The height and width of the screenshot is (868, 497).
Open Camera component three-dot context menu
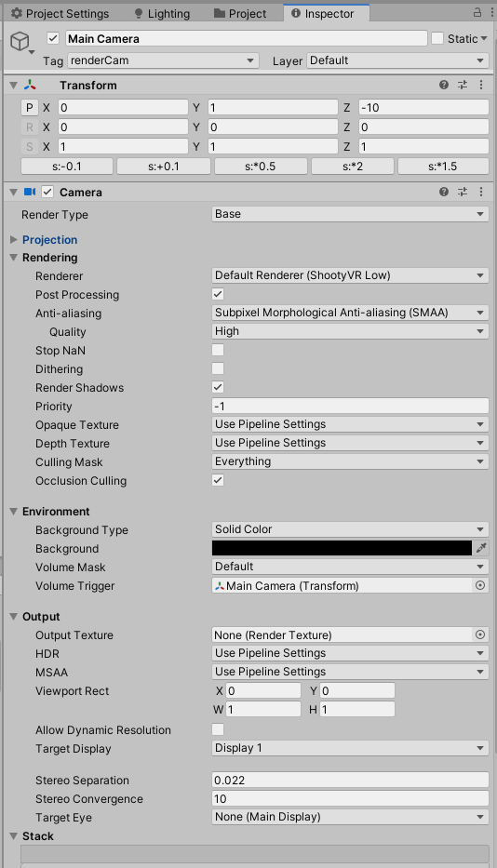pos(481,192)
